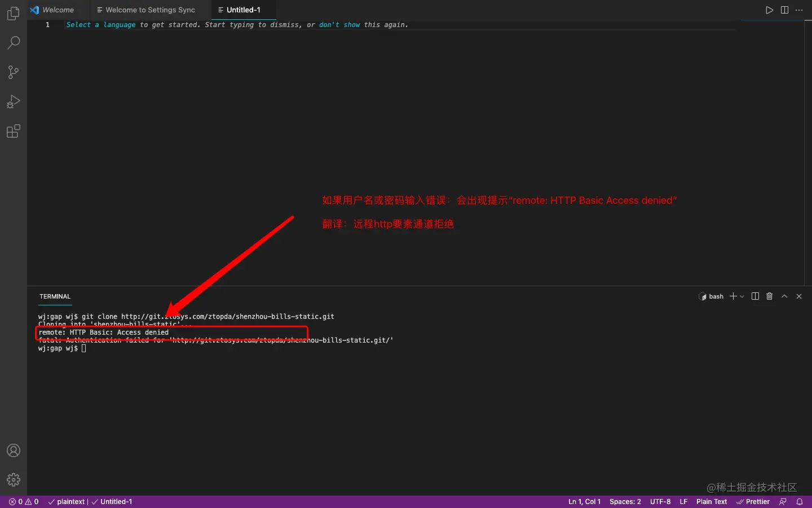Change end of line sequence LF
The height and width of the screenshot is (508, 812).
click(x=683, y=502)
